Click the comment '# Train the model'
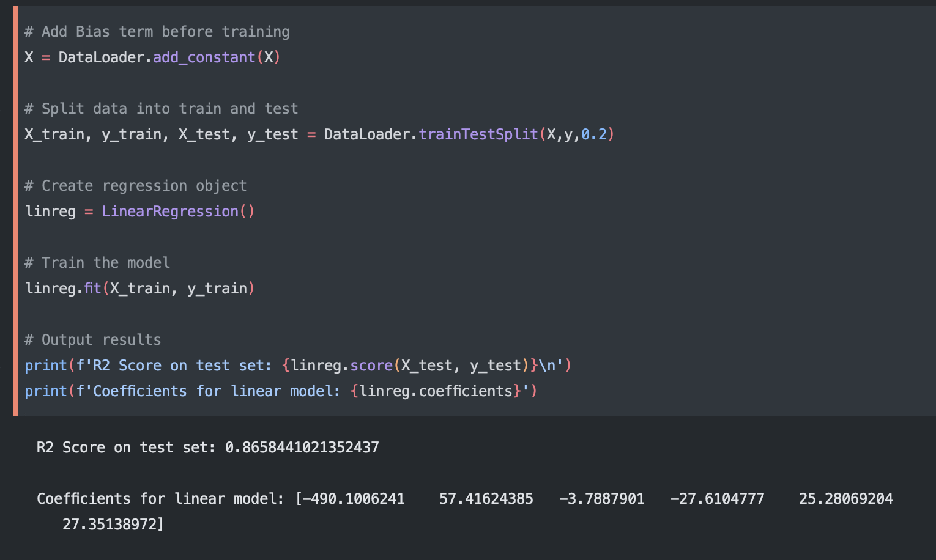This screenshot has height=560, width=936. (x=97, y=263)
